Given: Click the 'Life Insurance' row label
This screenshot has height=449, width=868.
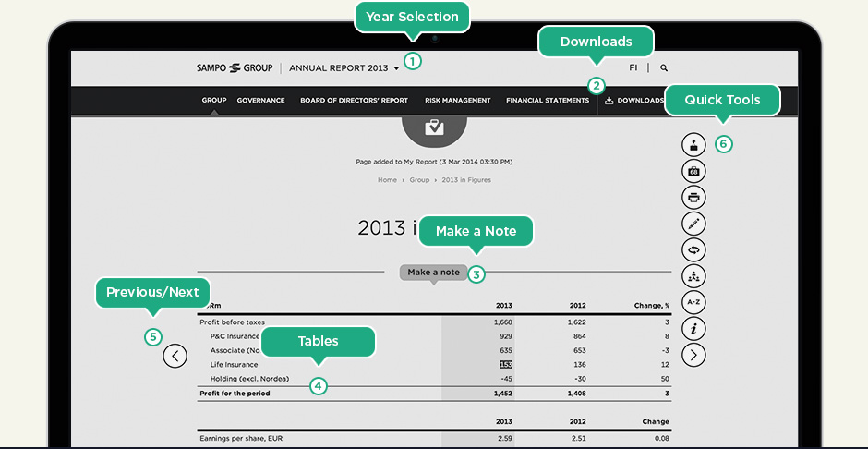Looking at the screenshot, I should point(235,364).
